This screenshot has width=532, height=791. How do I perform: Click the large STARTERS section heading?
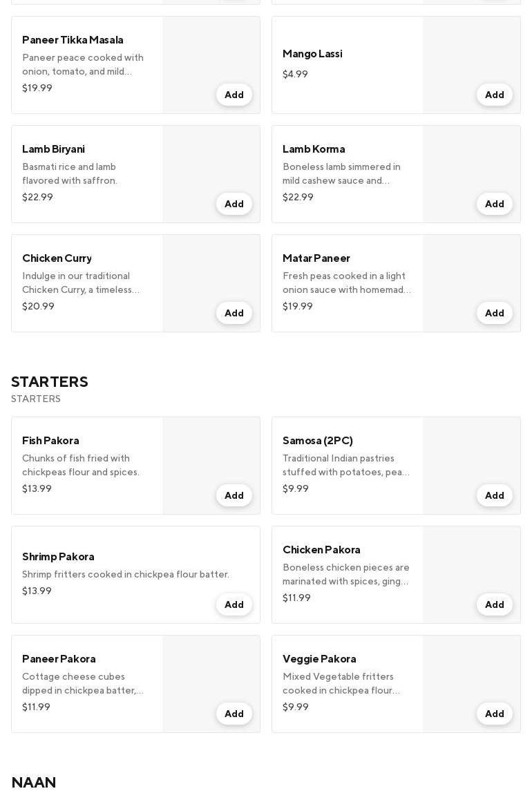coord(50,382)
